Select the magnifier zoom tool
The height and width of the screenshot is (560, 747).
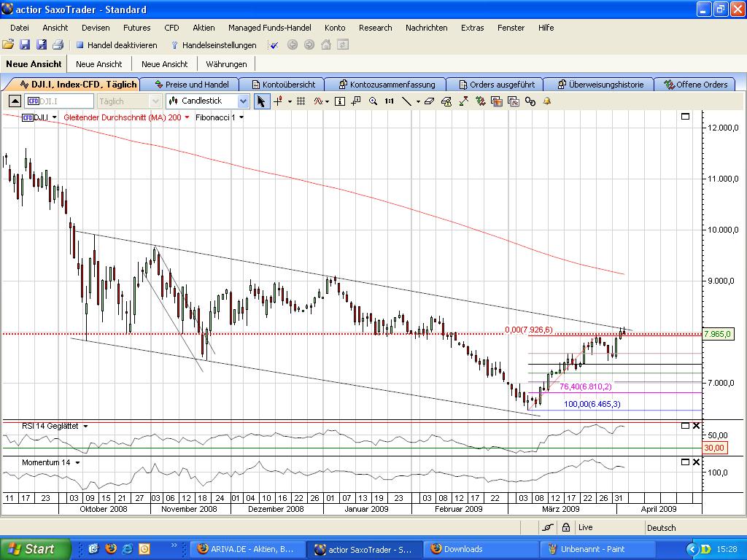click(373, 101)
